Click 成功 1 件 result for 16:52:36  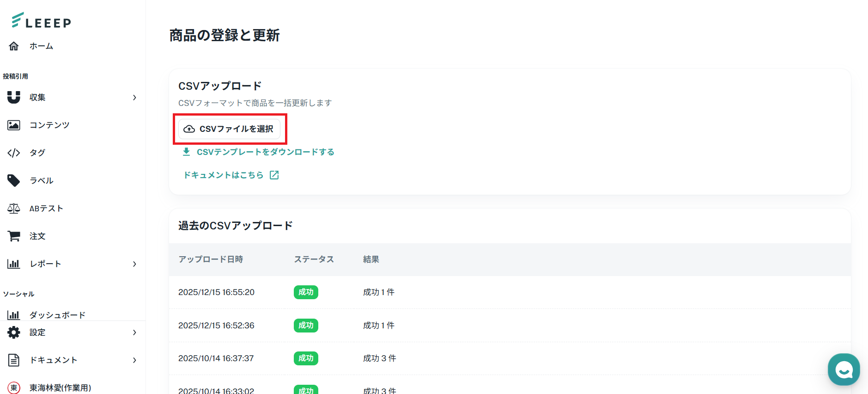tap(379, 326)
